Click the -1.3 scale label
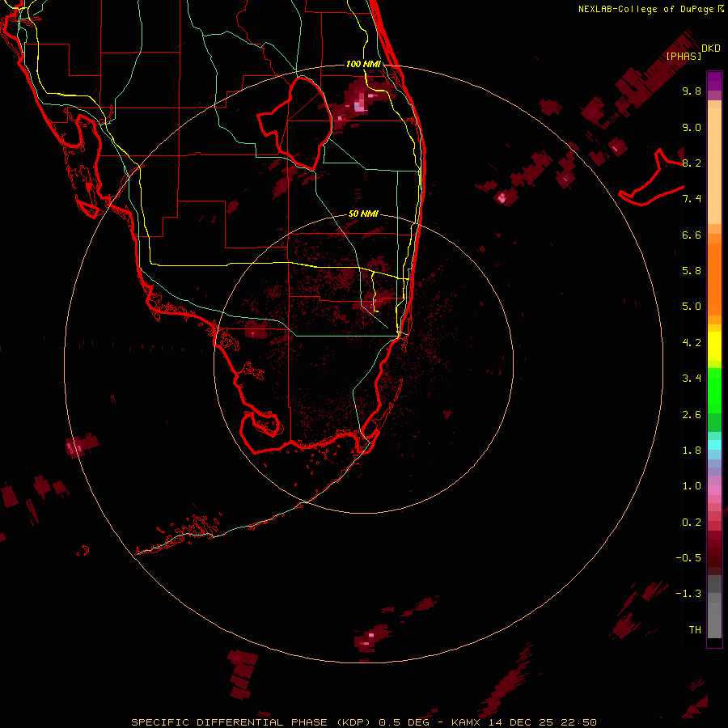This screenshot has width=728, height=728. coord(688,594)
